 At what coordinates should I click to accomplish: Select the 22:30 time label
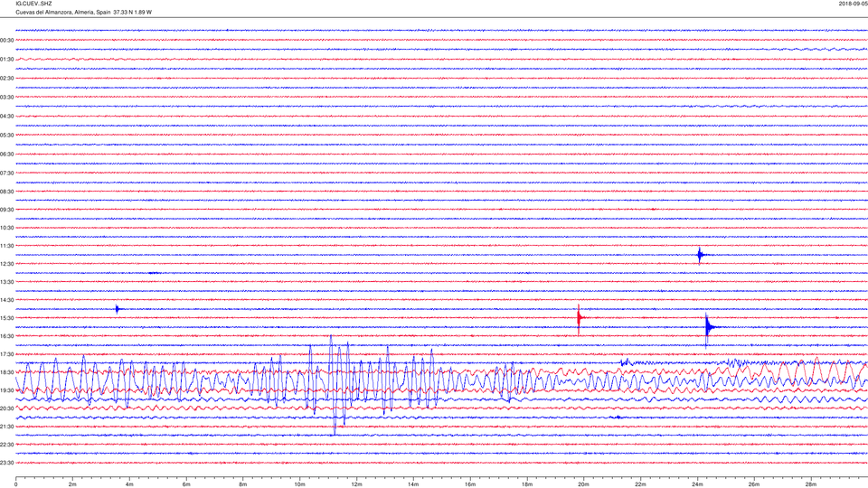[7, 445]
